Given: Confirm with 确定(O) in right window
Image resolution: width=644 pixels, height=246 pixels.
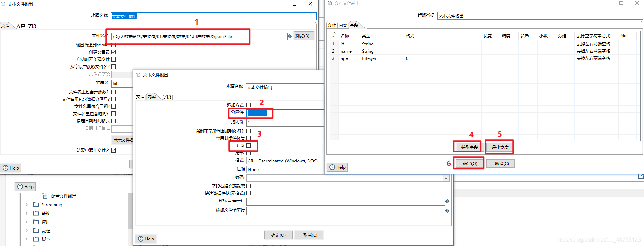Looking at the screenshot, I should click(470, 163).
